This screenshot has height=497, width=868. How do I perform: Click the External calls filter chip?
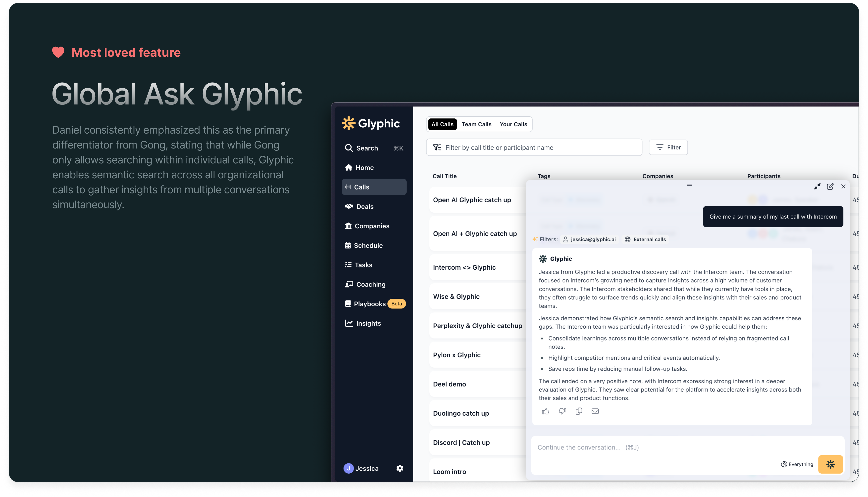tap(645, 239)
